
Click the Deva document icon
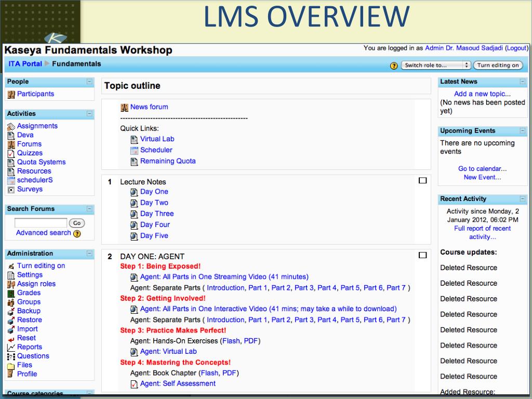(x=11, y=136)
